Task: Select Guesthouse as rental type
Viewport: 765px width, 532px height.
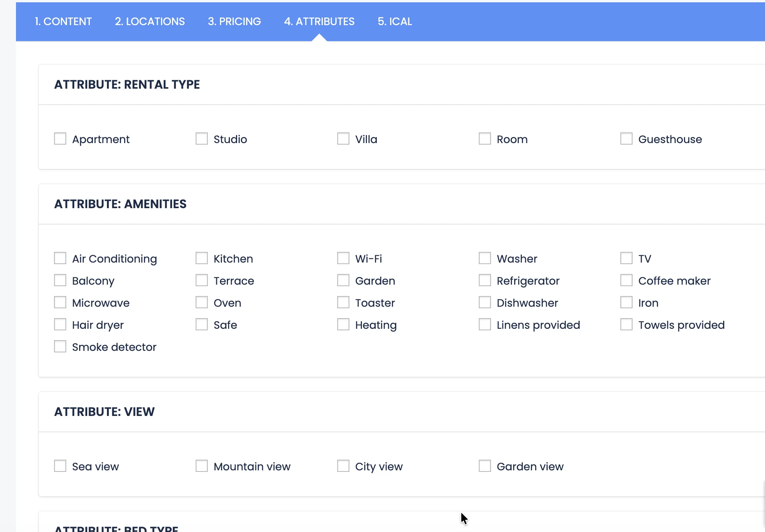Action: tap(626, 139)
